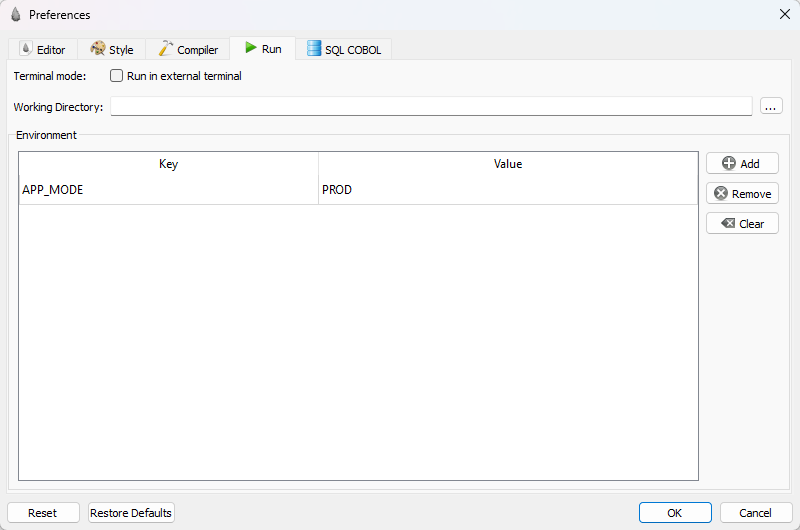
Task: Confirm preferences with OK
Action: (675, 513)
